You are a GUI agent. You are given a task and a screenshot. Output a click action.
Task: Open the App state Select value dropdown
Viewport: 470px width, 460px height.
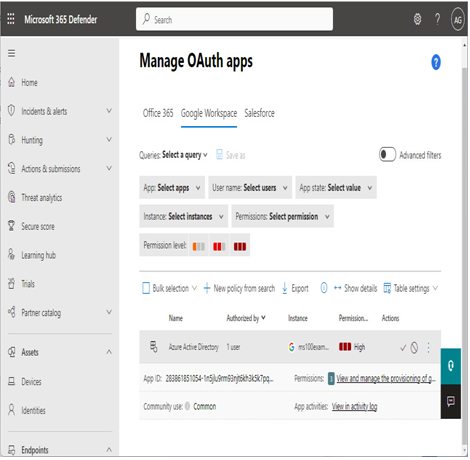point(336,188)
